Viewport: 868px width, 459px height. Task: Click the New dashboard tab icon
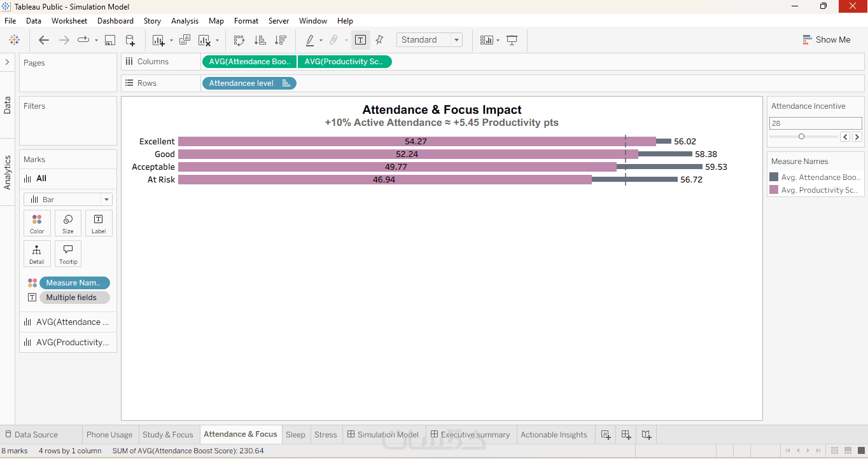click(x=626, y=435)
